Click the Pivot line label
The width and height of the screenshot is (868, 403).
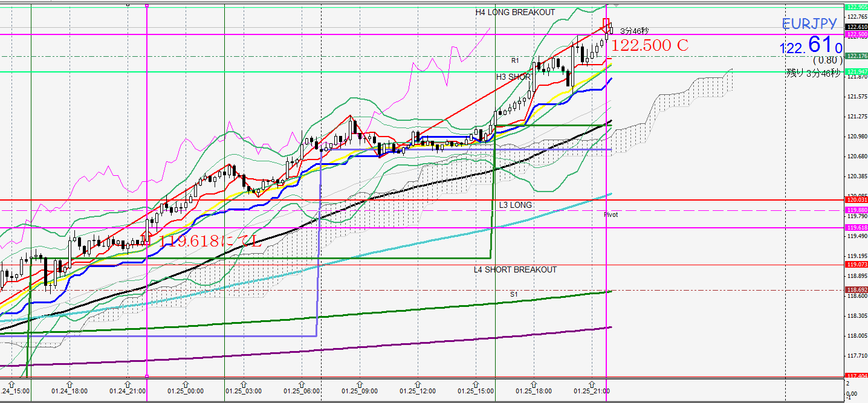tap(611, 214)
